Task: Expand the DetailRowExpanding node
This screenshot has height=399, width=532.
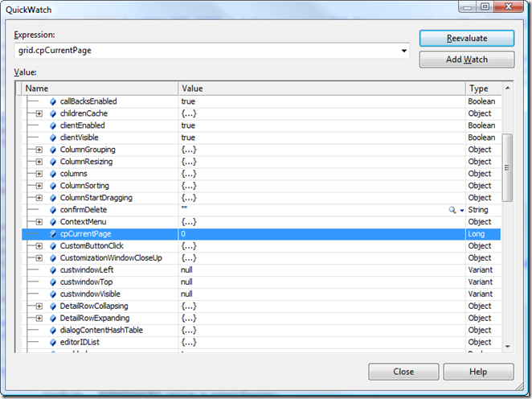Action: coord(39,319)
